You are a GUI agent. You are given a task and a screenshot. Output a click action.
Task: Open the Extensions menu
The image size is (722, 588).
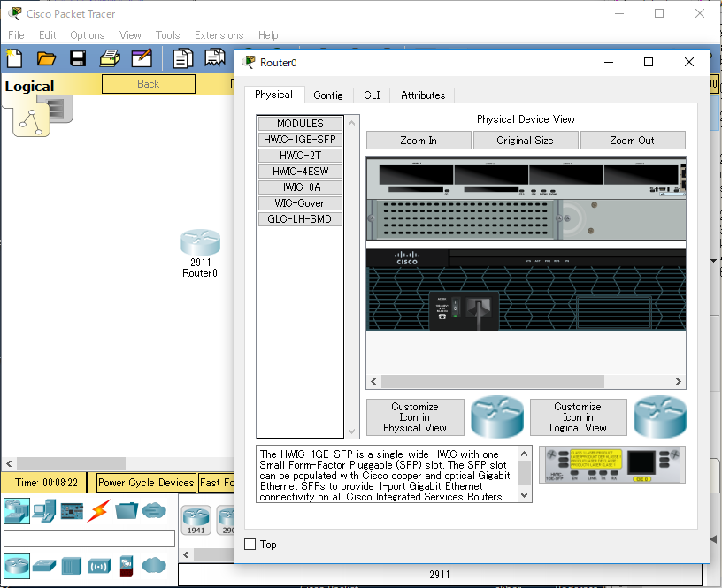(x=219, y=35)
